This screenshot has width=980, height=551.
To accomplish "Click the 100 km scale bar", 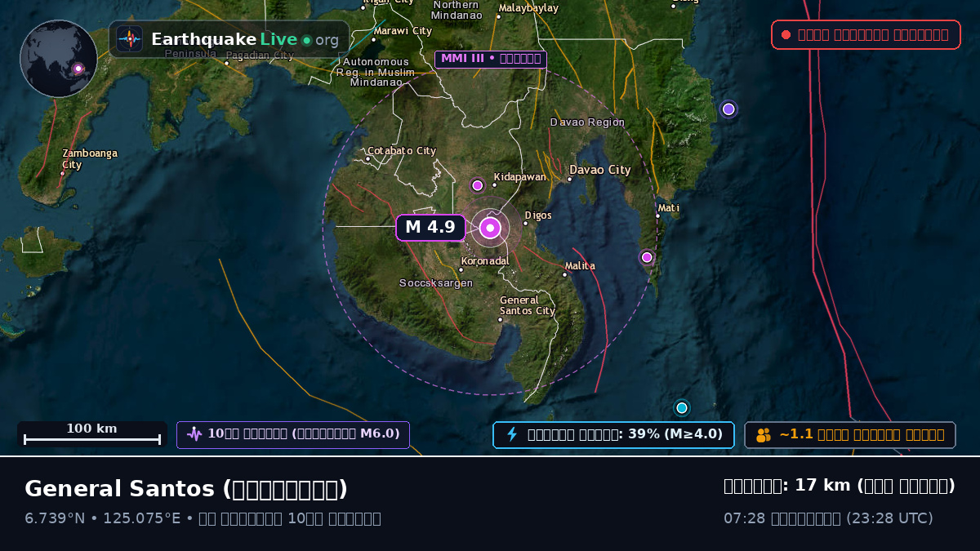I will click(x=92, y=434).
